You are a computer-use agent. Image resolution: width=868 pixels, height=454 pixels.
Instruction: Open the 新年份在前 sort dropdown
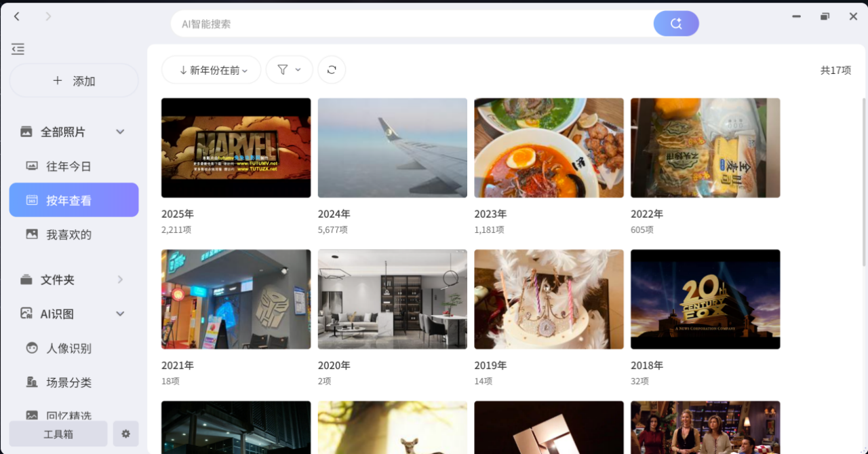pos(212,70)
